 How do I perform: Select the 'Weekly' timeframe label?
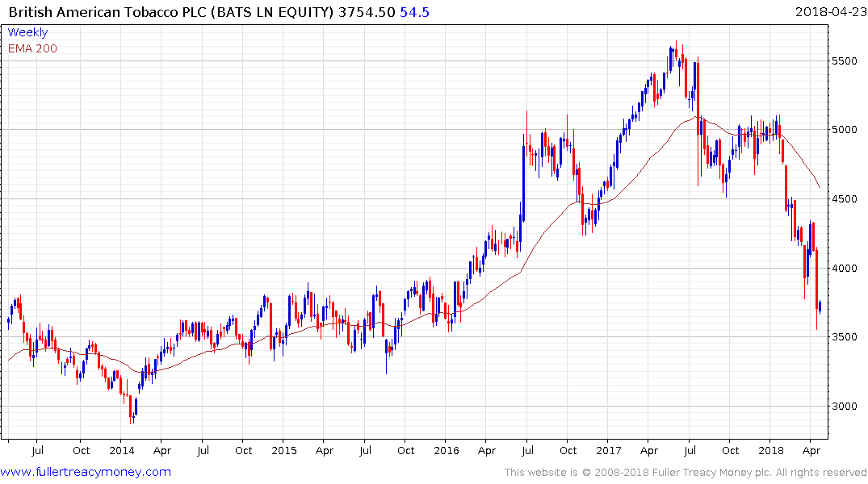tap(27, 32)
